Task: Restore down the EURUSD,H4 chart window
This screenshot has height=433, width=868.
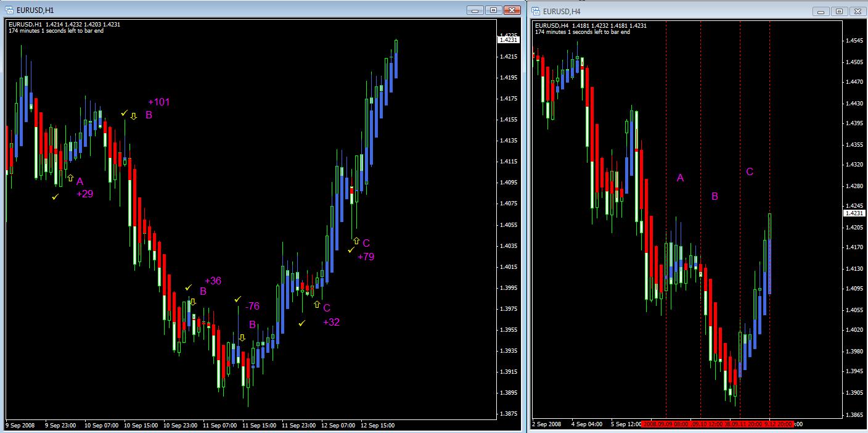Action: 840,11
